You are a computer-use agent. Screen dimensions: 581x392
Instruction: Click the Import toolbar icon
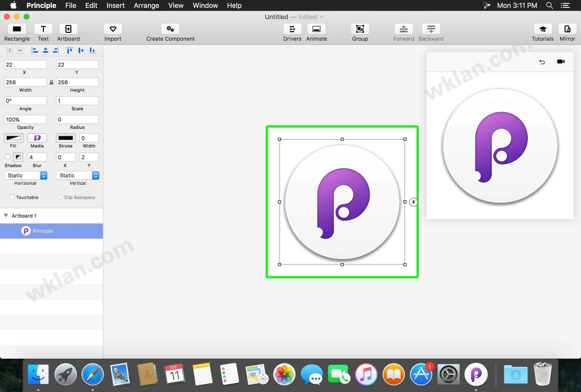click(x=113, y=29)
